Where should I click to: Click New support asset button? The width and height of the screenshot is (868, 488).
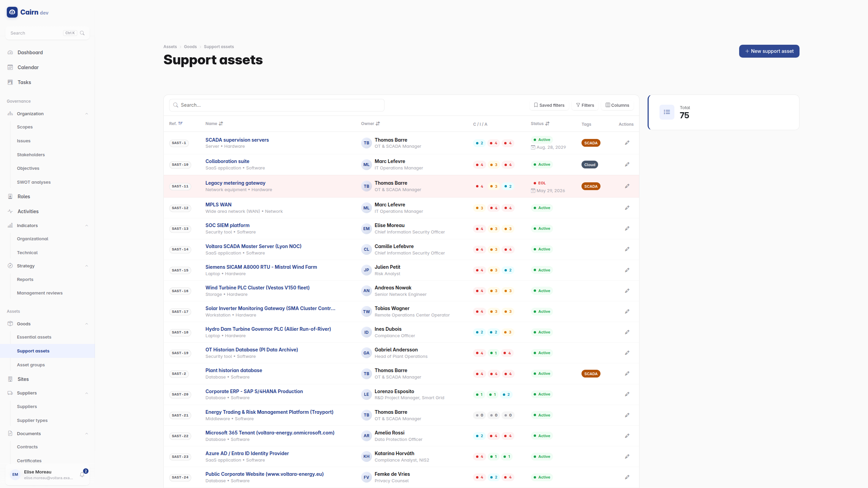coord(769,51)
